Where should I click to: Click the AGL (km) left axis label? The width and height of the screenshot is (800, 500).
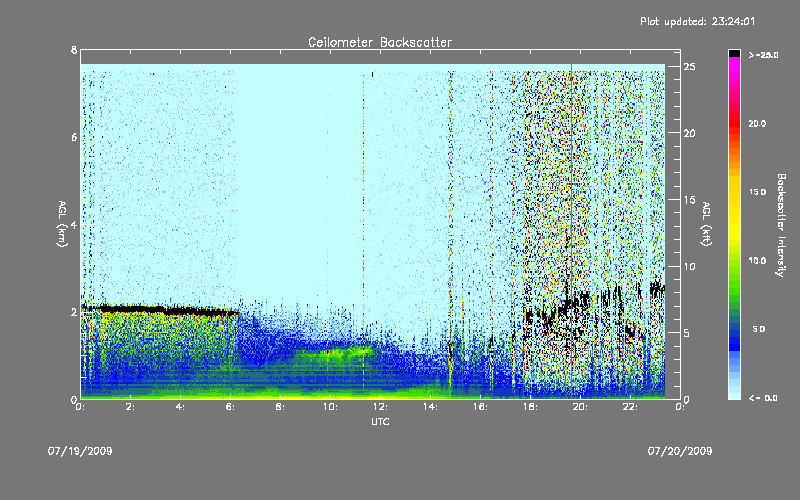tap(62, 224)
